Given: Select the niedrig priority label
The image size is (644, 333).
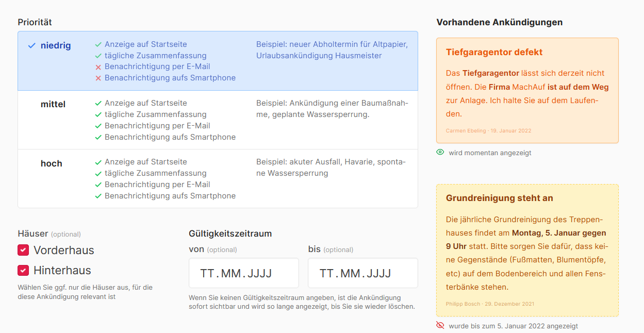Looking at the screenshot, I should 56,46.
